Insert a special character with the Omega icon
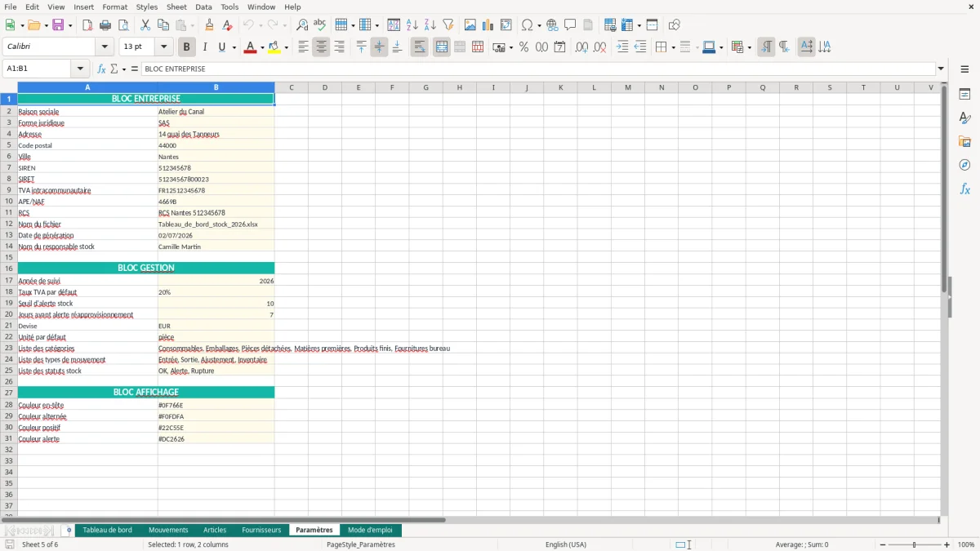 point(528,25)
